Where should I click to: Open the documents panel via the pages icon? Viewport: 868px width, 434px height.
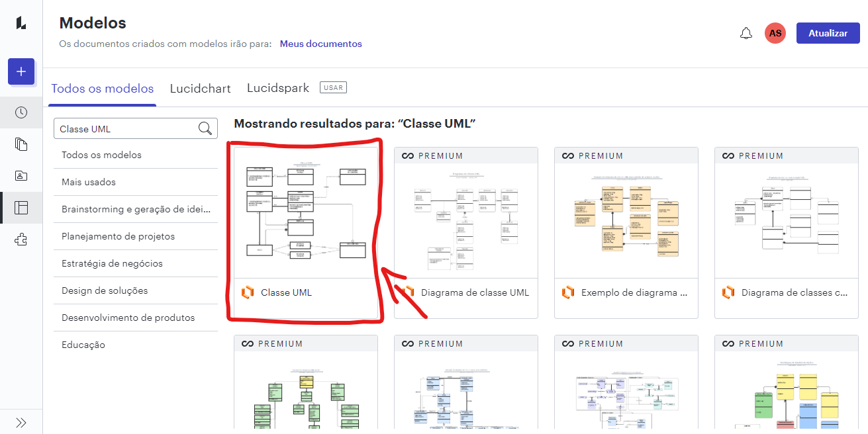pos(21,144)
